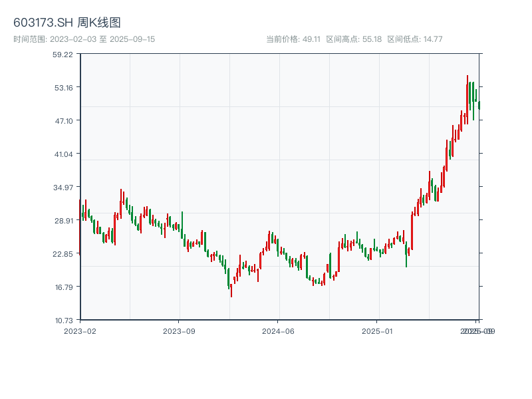532x399 pixels.
Task: Click the 41.04 y-axis price label
Action: [x=63, y=154]
